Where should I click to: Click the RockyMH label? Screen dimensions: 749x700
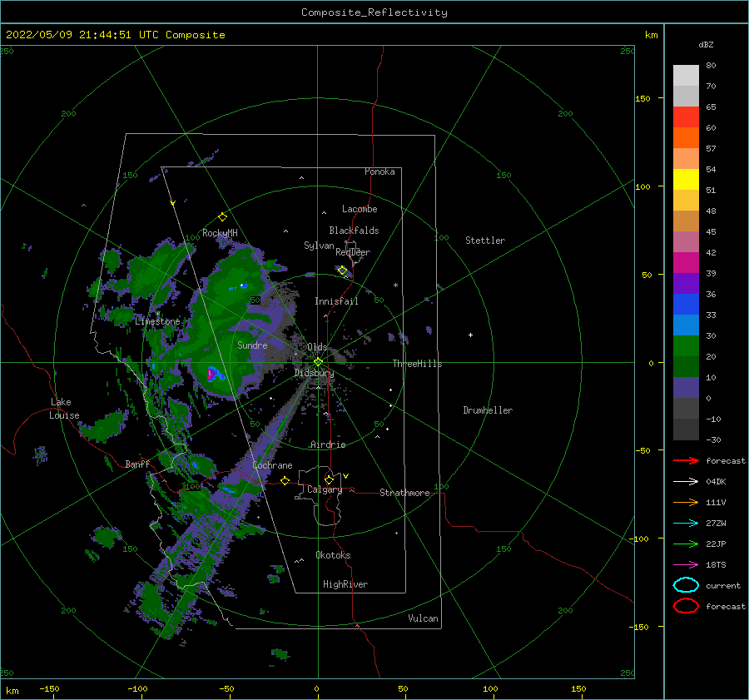pyautogui.click(x=220, y=233)
